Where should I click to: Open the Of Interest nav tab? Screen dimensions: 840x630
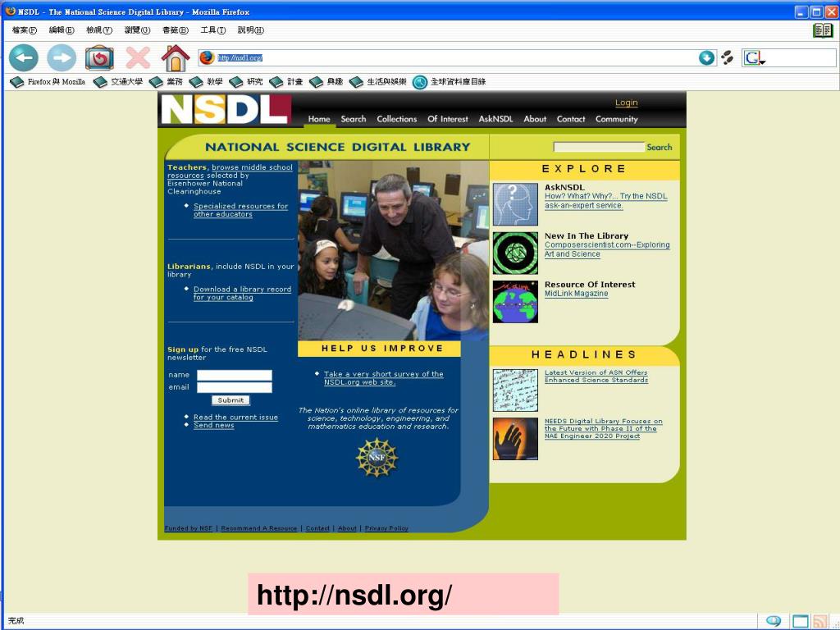[448, 119]
